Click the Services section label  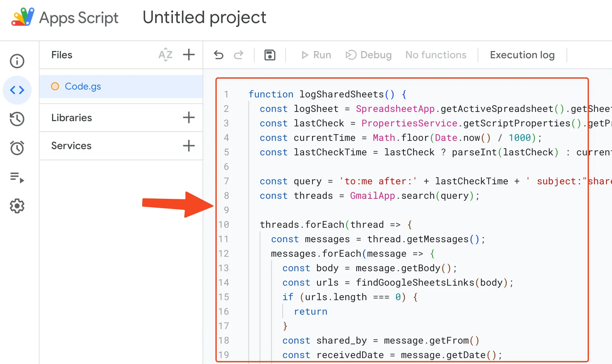coord(71,146)
